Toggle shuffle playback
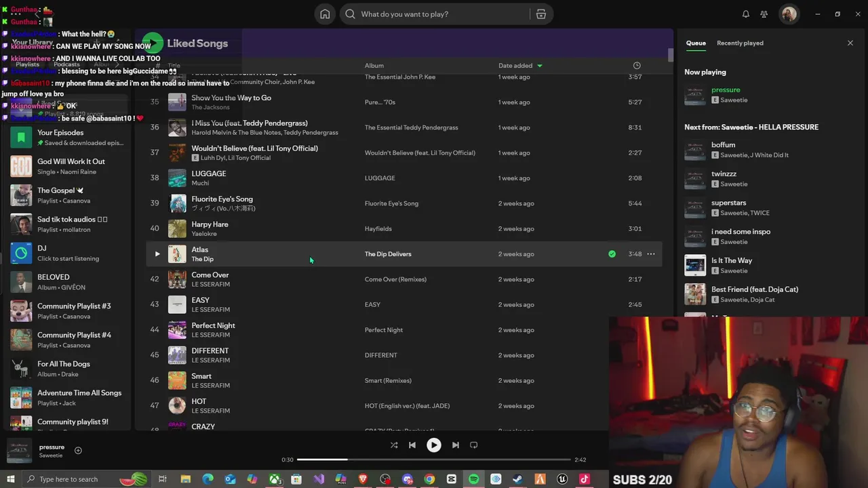868x488 pixels. point(394,445)
